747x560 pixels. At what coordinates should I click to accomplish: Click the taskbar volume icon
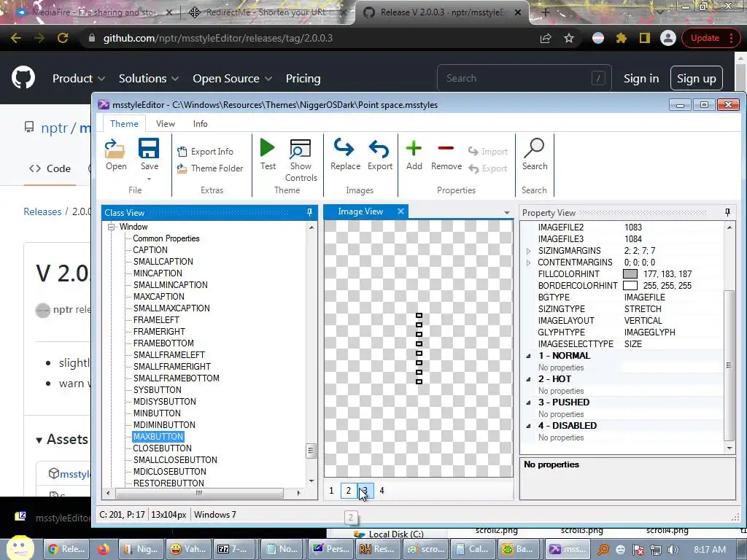(x=673, y=550)
